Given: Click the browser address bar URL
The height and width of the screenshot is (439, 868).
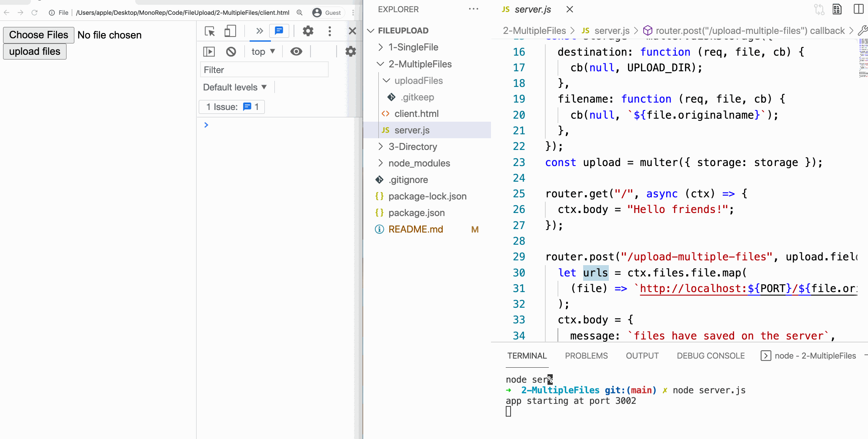Looking at the screenshot, I should click(x=183, y=13).
